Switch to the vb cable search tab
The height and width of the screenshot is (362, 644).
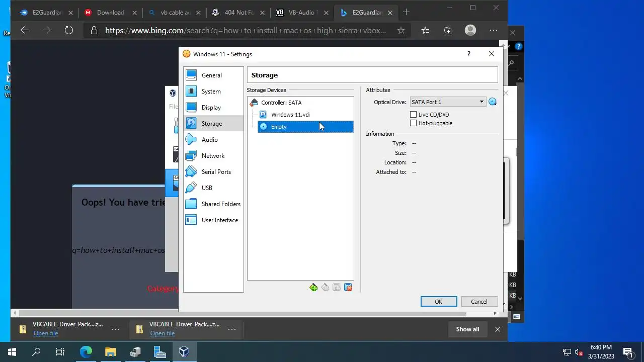[x=174, y=13]
